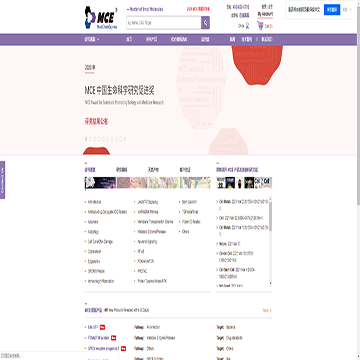Screen dimensions: 360x360
Task: Click the first pathway banner thumbnail
Action: click(100, 183)
